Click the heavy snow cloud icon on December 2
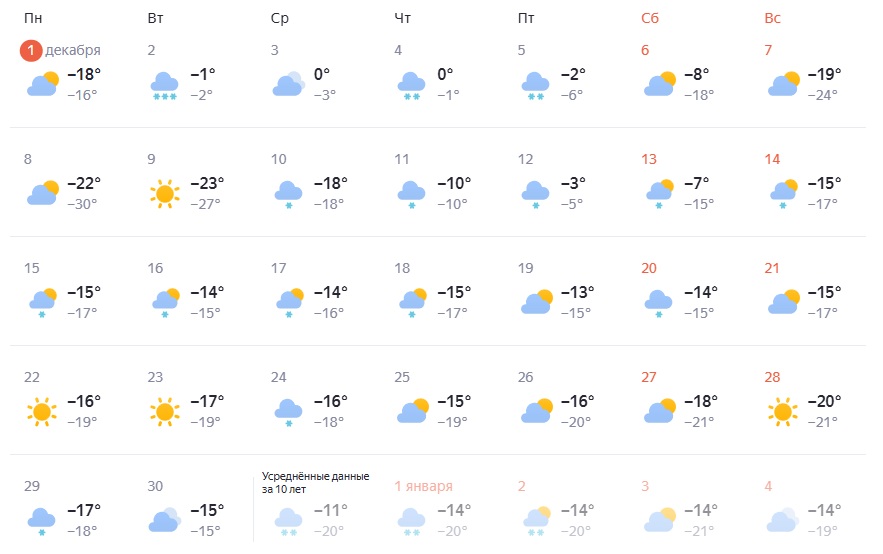 [x=165, y=84]
